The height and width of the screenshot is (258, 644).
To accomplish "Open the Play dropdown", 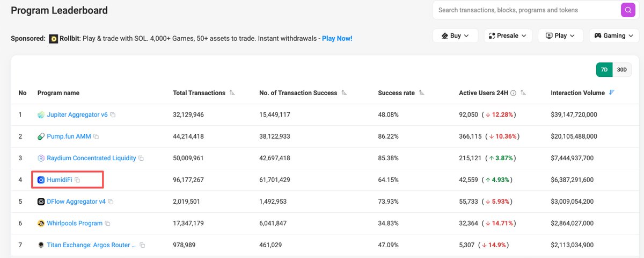I will pos(561,36).
